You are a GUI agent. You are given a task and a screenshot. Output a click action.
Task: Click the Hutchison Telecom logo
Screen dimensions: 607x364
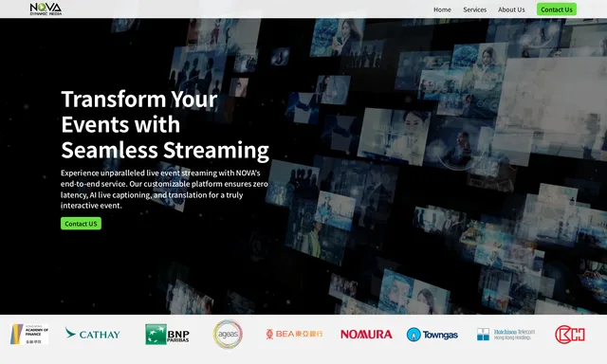(x=506, y=335)
